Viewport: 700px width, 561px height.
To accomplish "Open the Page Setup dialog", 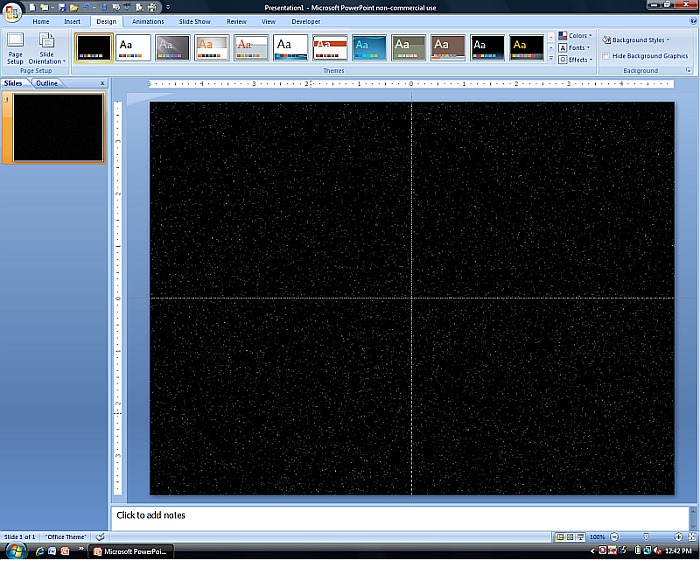I will pyautogui.click(x=15, y=48).
